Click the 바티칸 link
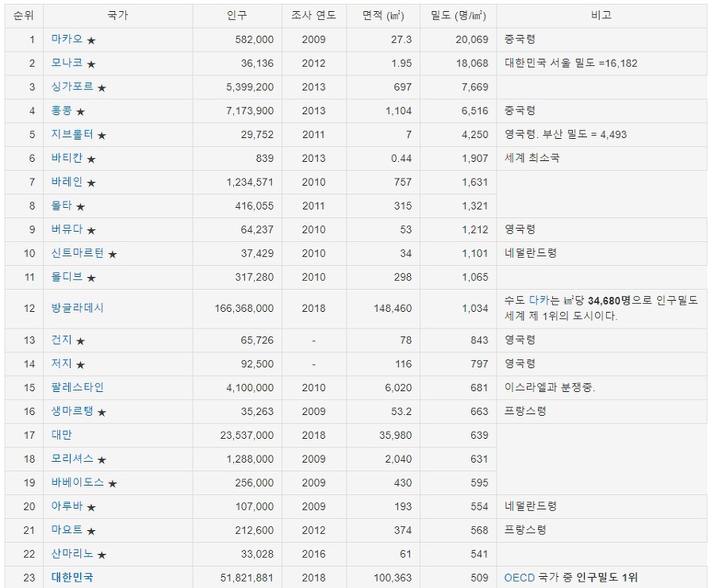Image resolution: width=714 pixels, height=588 pixels. (67, 158)
